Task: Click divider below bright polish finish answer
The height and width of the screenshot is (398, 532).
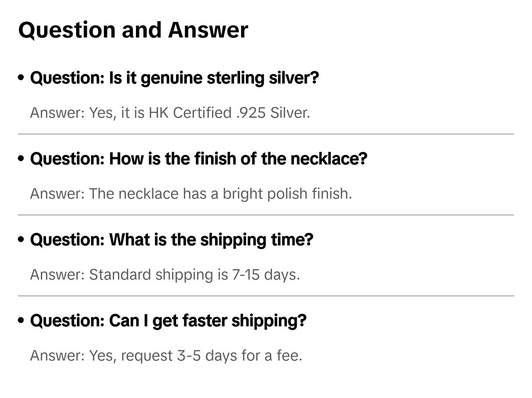Action: pyautogui.click(x=266, y=215)
